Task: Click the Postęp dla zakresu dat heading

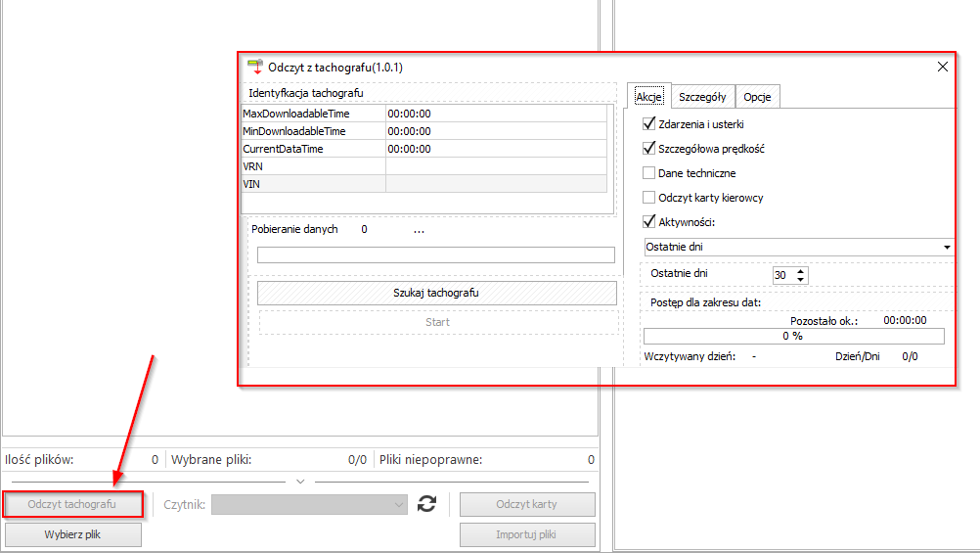Action: [x=705, y=302]
